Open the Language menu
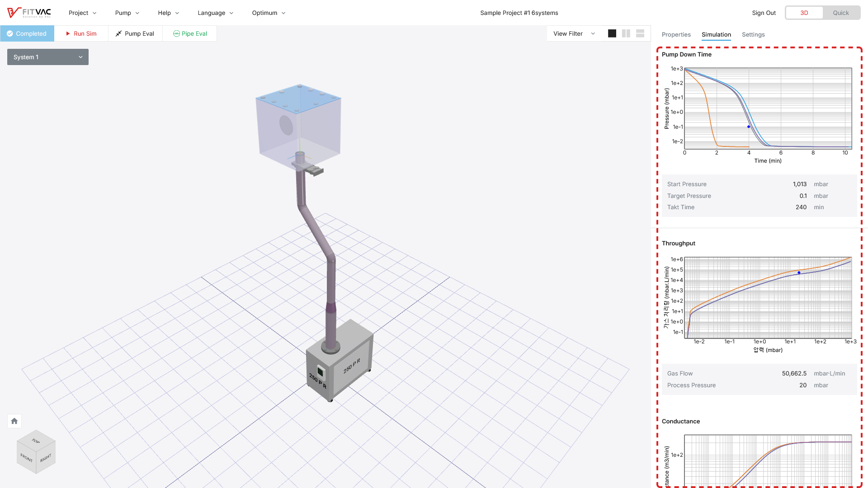Screen dimensions: 868x488 215,13
